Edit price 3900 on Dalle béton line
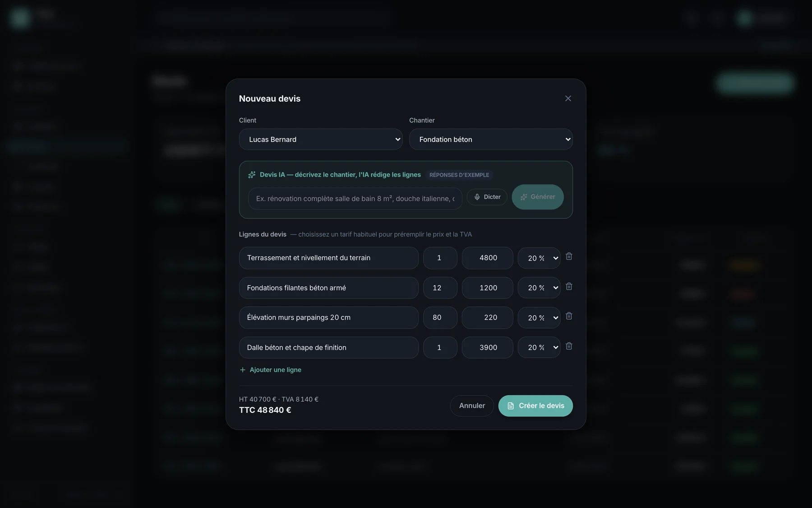812x508 pixels. click(488, 348)
